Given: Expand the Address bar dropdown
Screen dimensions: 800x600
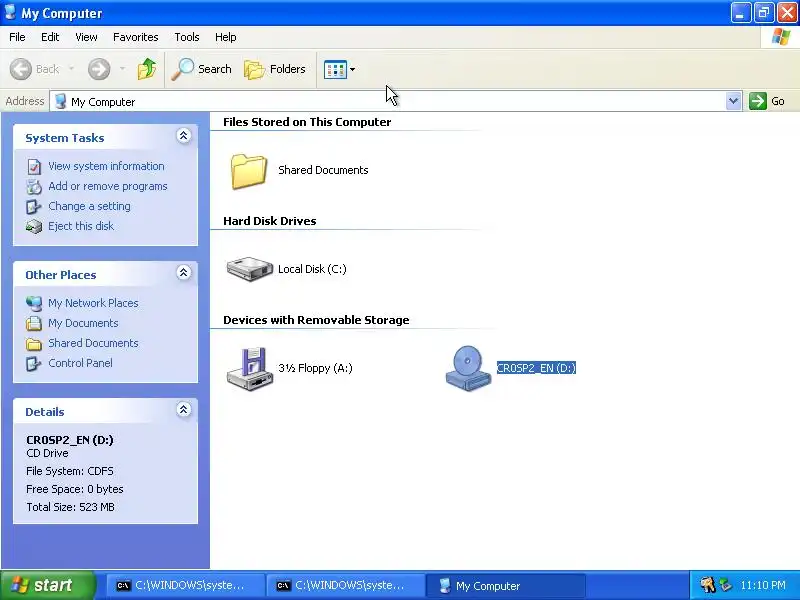Looking at the screenshot, I should (x=733, y=101).
